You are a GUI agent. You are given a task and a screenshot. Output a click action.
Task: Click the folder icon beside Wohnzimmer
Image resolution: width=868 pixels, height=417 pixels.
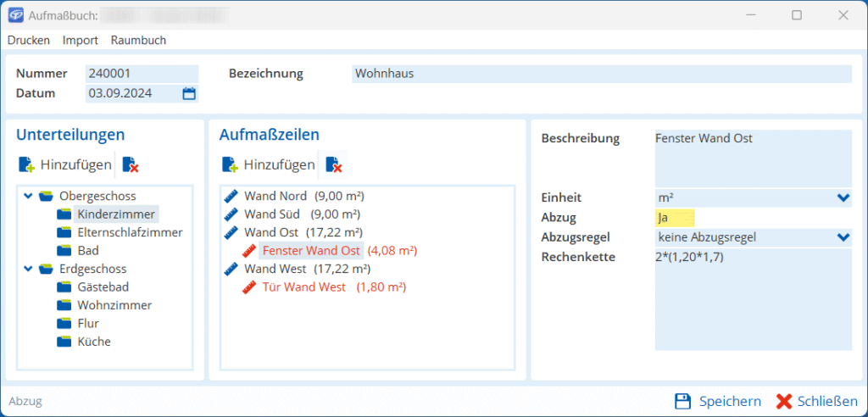point(64,305)
